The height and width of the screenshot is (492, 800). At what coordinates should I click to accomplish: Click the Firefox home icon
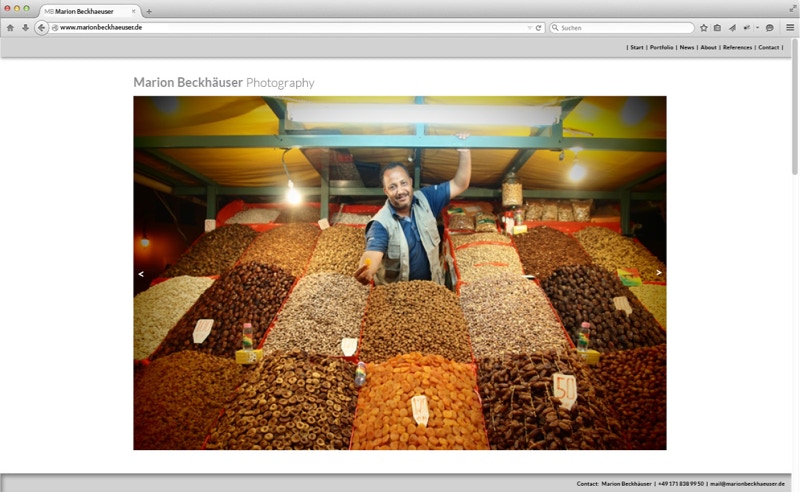[x=10, y=28]
